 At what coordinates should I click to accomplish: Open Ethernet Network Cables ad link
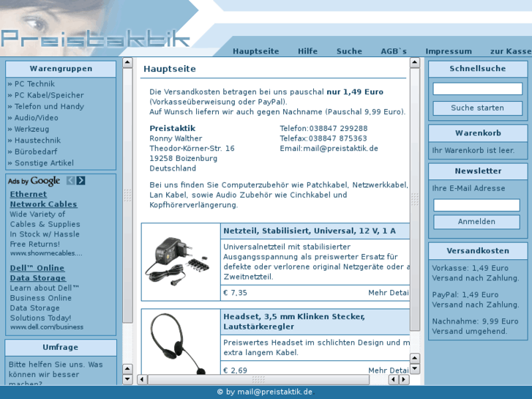(x=43, y=199)
